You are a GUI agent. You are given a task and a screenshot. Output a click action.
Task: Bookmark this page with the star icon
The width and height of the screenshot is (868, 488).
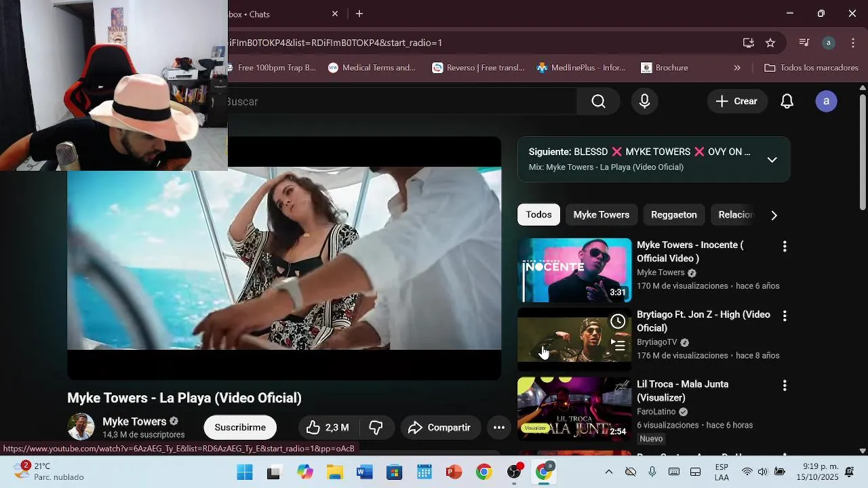tap(770, 43)
